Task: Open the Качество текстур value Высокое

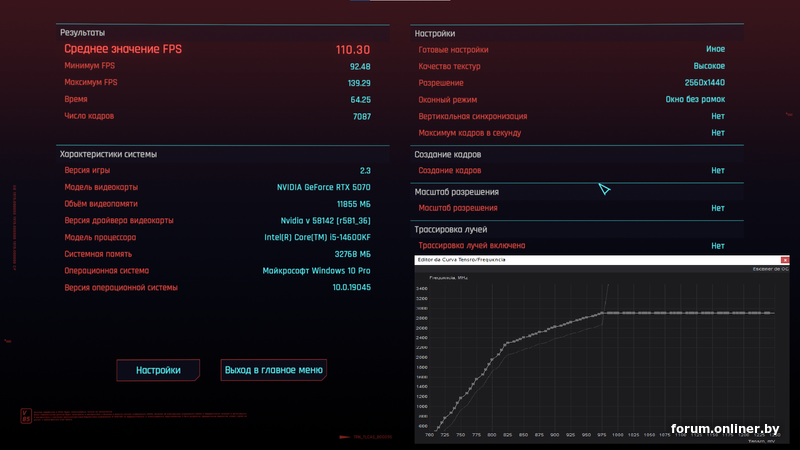Action: (709, 66)
